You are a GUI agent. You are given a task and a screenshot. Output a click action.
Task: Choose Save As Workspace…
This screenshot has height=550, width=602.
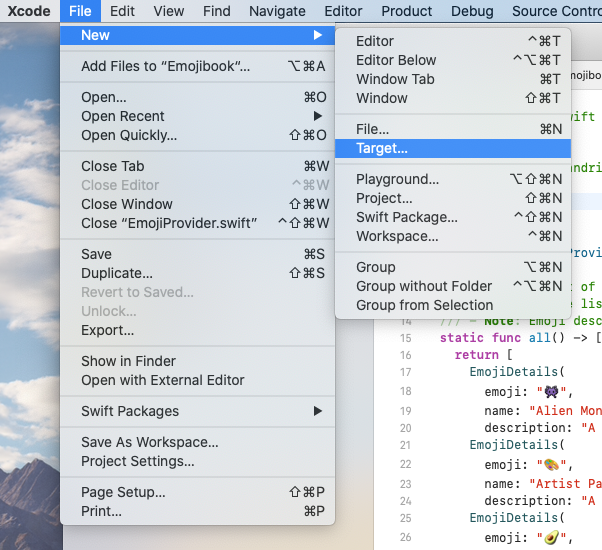(198, 442)
